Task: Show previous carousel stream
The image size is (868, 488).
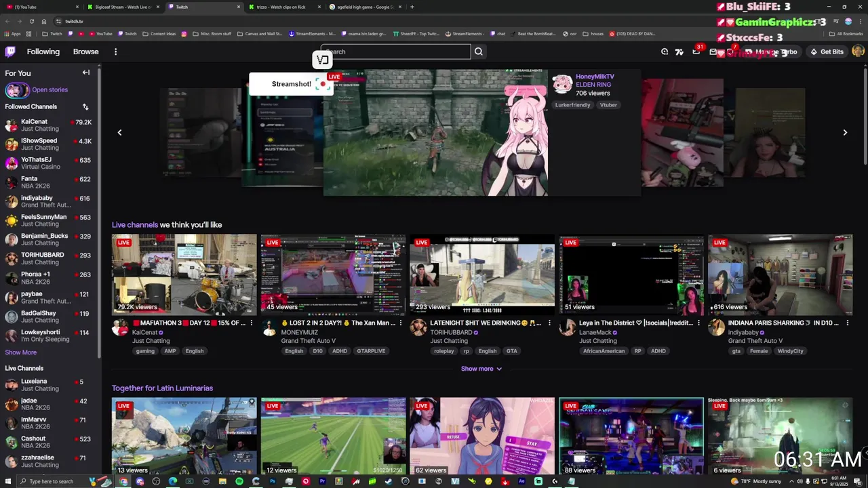Action: click(119, 133)
